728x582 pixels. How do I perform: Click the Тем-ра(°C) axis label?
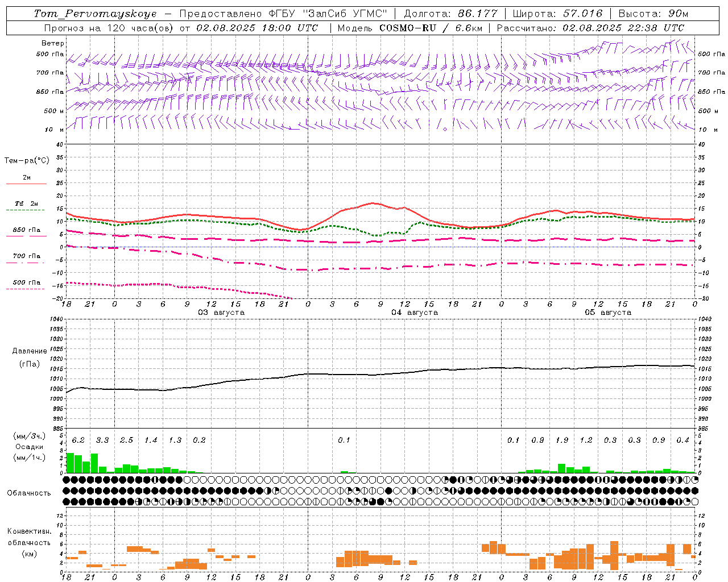click(x=27, y=161)
